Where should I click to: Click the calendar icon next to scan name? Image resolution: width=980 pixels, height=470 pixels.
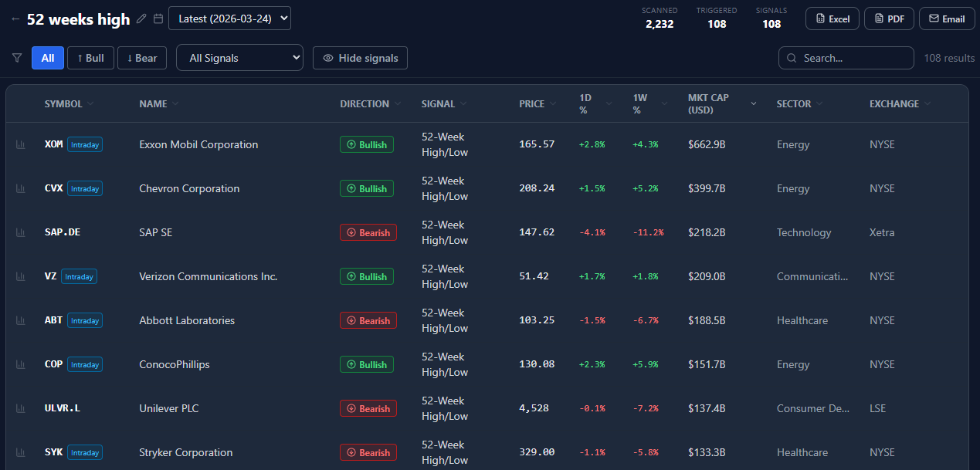[x=158, y=19]
